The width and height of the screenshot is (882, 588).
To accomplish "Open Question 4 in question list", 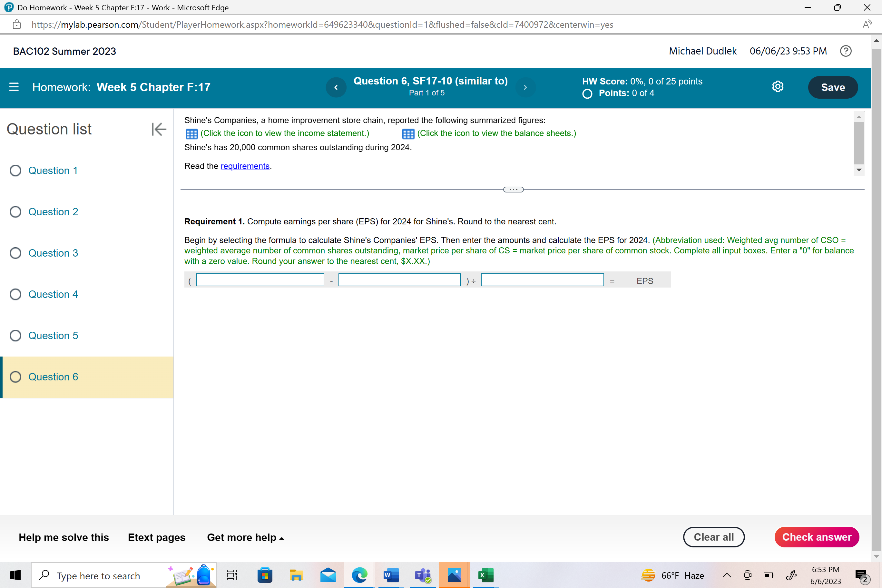I will point(53,294).
